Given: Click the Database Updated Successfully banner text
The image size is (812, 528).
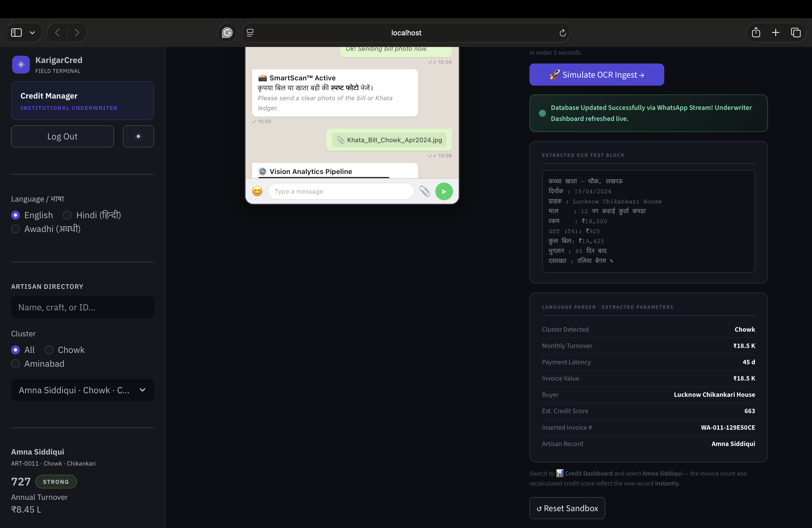Looking at the screenshot, I should (x=651, y=113).
